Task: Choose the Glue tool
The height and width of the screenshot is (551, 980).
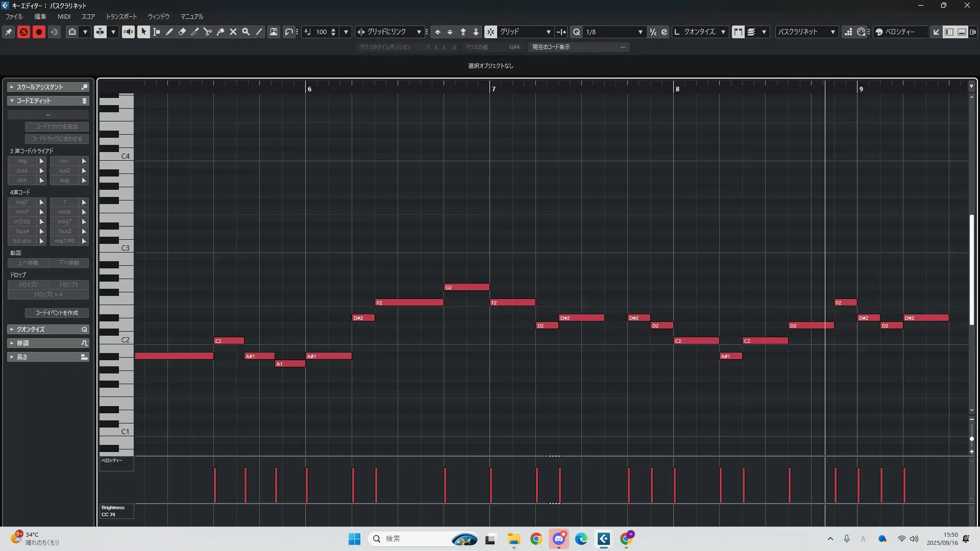Action: [220, 32]
